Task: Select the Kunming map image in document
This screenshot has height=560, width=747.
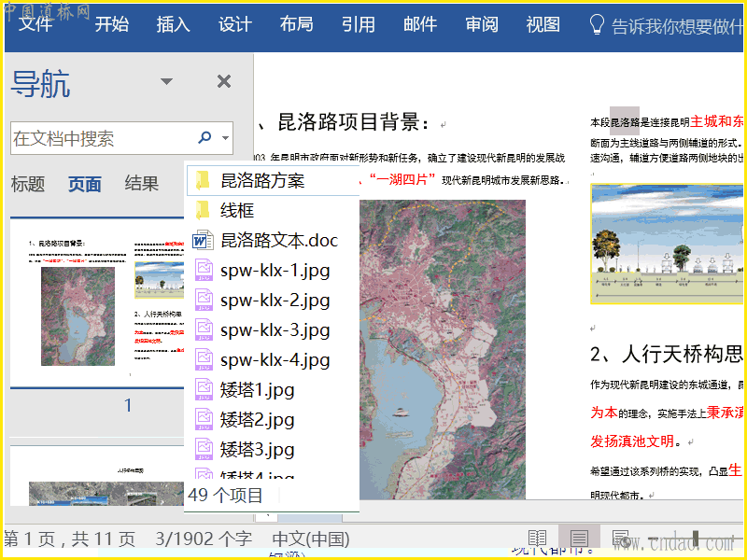Action: (x=443, y=349)
